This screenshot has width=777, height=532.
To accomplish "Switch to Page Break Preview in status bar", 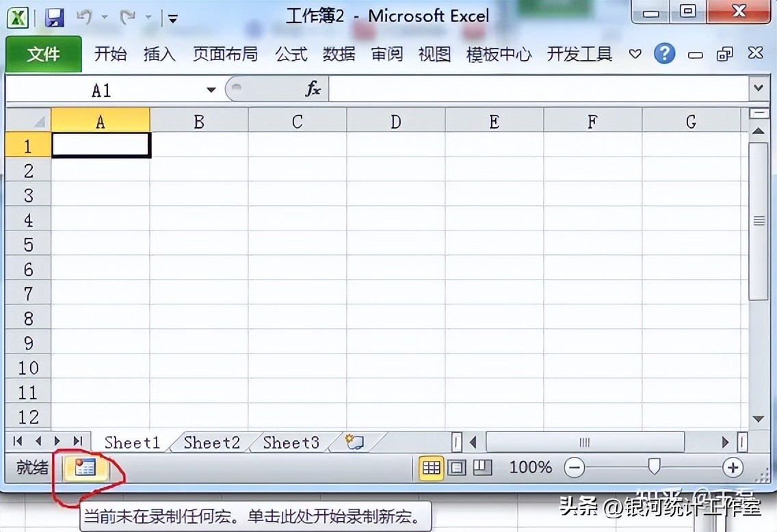I will click(x=482, y=468).
